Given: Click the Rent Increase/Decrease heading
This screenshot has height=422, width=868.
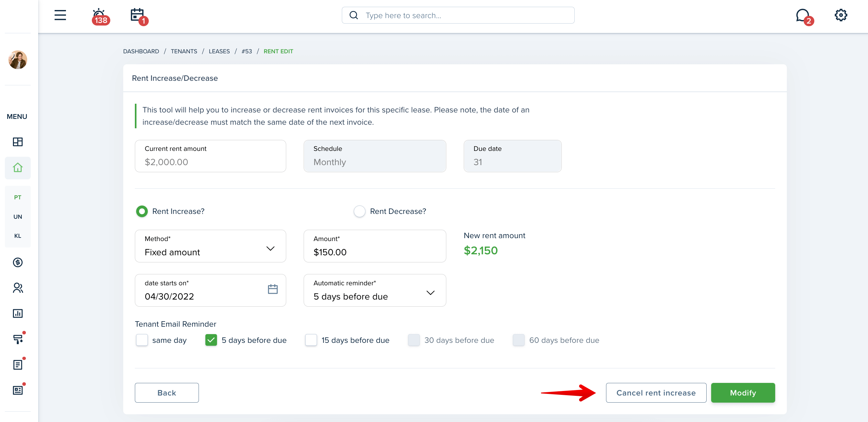Looking at the screenshot, I should tap(175, 78).
